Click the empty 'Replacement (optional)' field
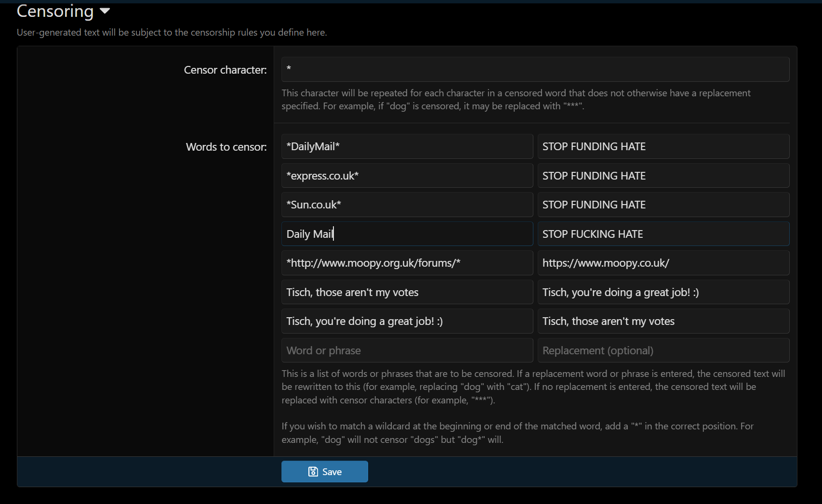 click(x=663, y=350)
